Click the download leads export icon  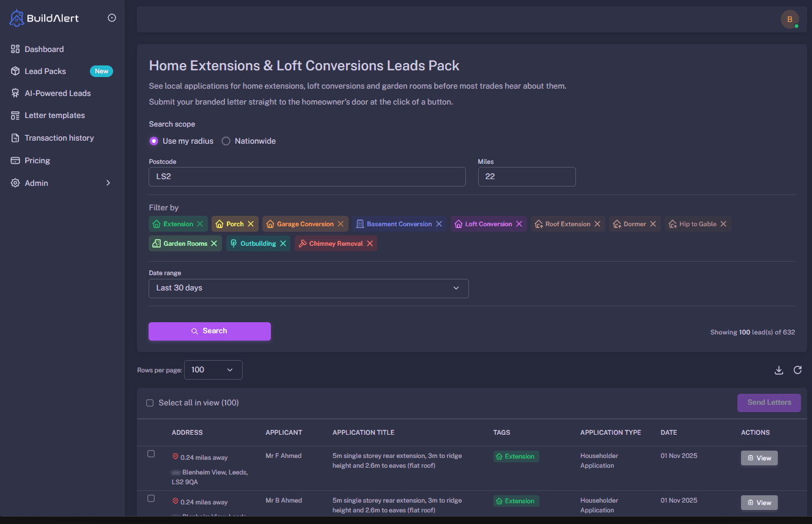pyautogui.click(x=778, y=370)
